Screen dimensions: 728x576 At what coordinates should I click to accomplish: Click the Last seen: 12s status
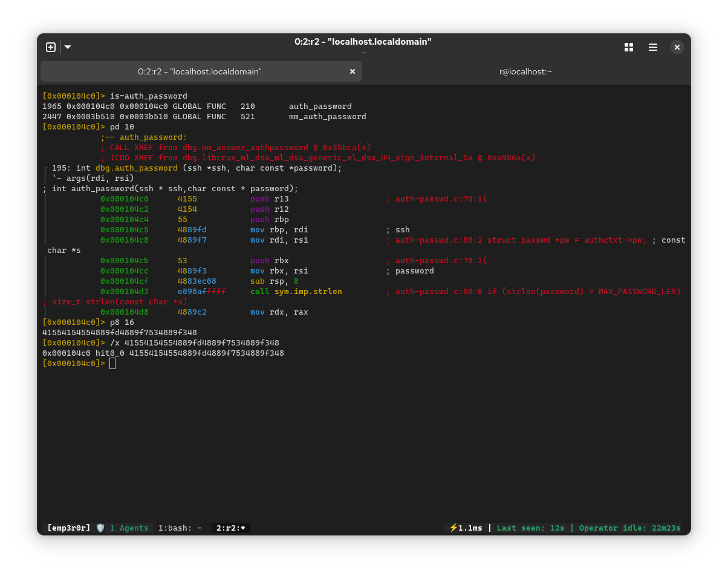[x=531, y=528]
